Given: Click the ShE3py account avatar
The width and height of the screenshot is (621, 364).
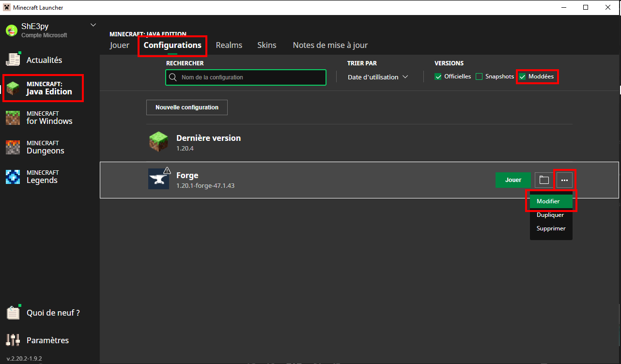Looking at the screenshot, I should click(12, 30).
